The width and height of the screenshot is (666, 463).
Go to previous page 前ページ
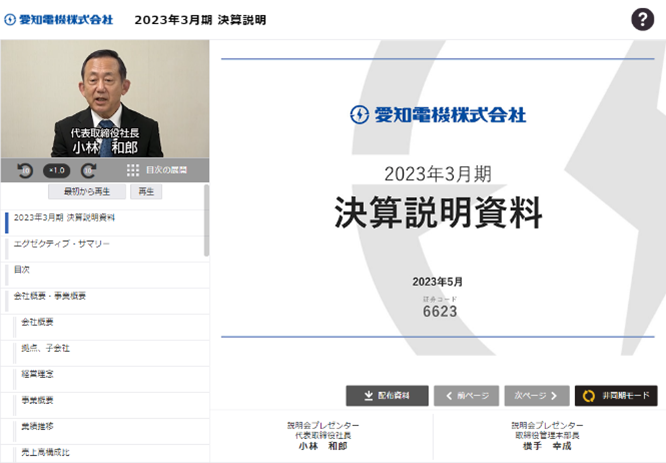pos(466,396)
